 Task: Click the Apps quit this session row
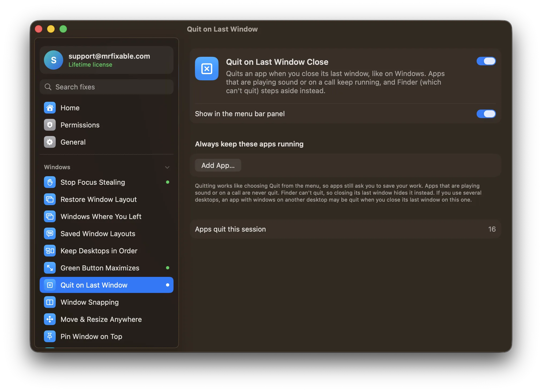point(345,229)
